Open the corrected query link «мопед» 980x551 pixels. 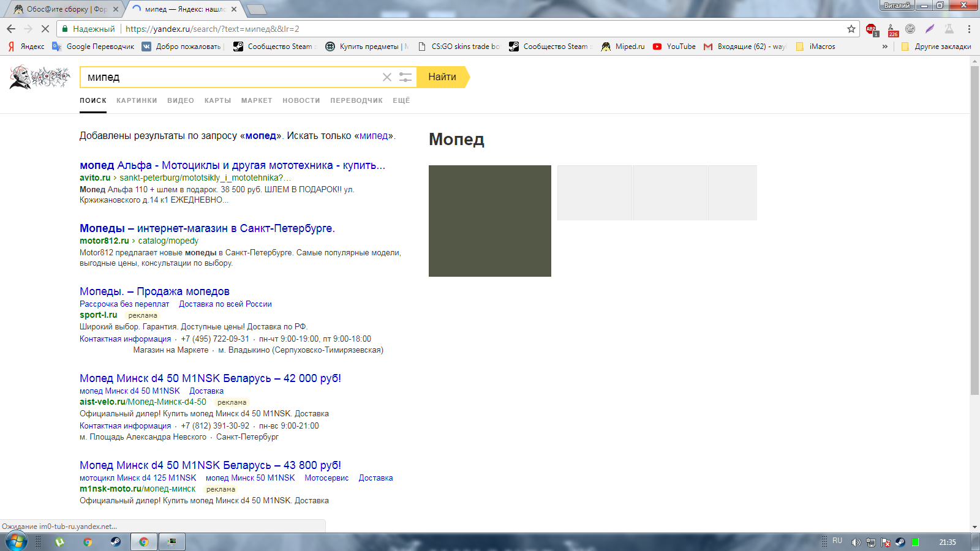[x=261, y=136]
